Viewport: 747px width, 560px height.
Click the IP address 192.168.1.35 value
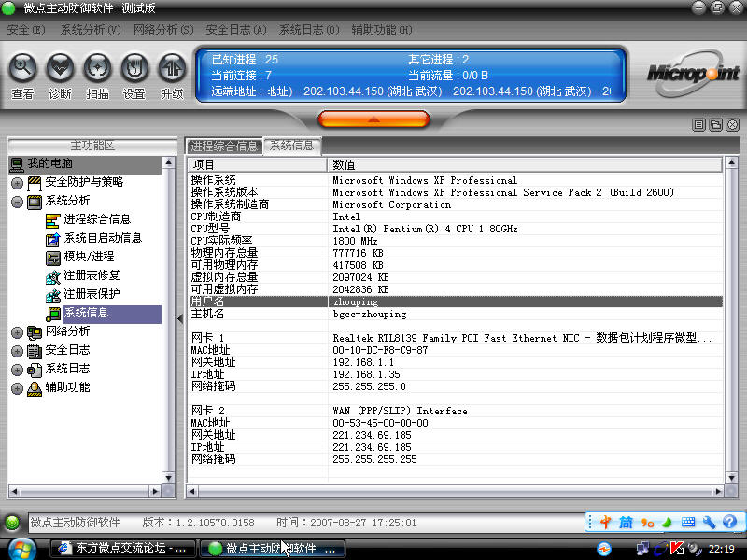366,374
